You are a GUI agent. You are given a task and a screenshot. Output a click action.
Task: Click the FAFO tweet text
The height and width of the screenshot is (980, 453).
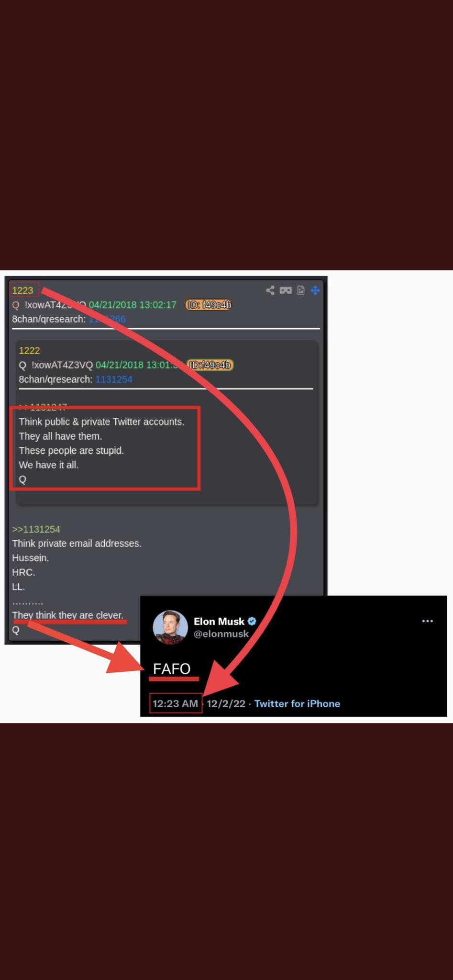click(x=172, y=668)
